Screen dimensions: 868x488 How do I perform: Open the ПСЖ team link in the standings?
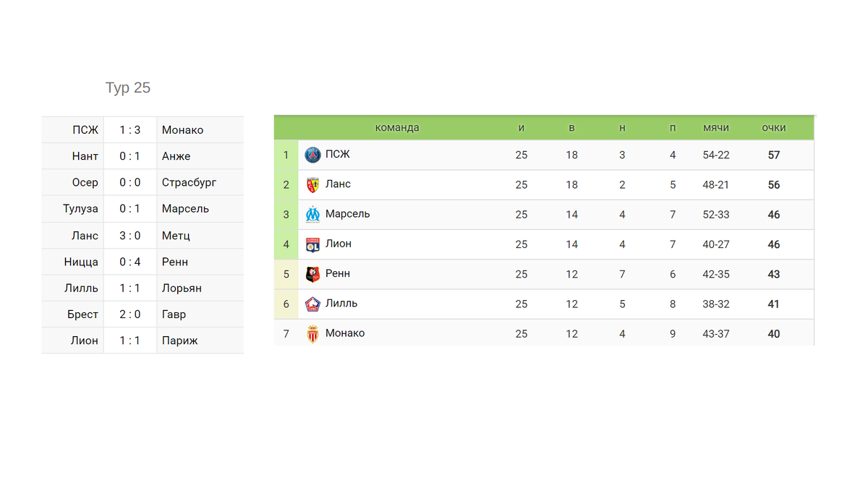(x=337, y=155)
